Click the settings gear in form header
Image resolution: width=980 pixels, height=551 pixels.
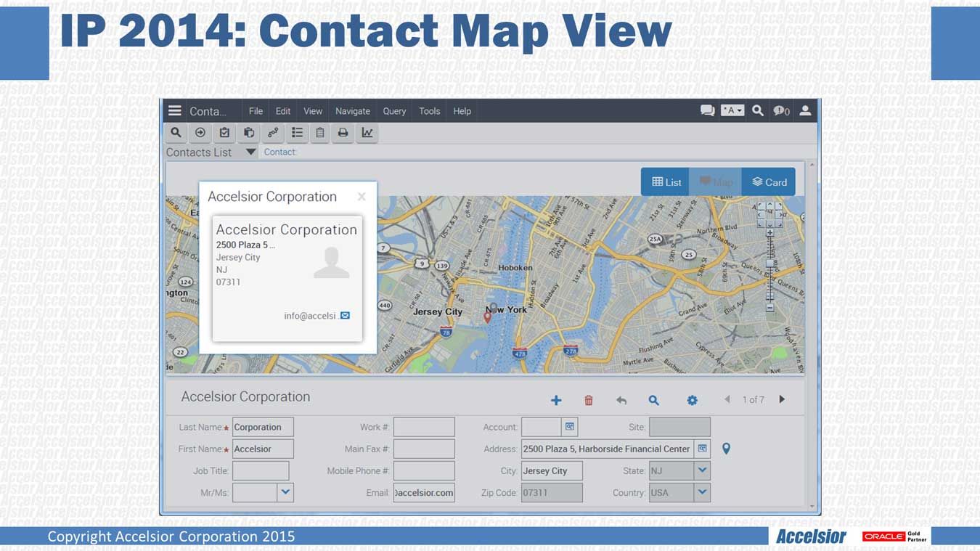coord(692,400)
